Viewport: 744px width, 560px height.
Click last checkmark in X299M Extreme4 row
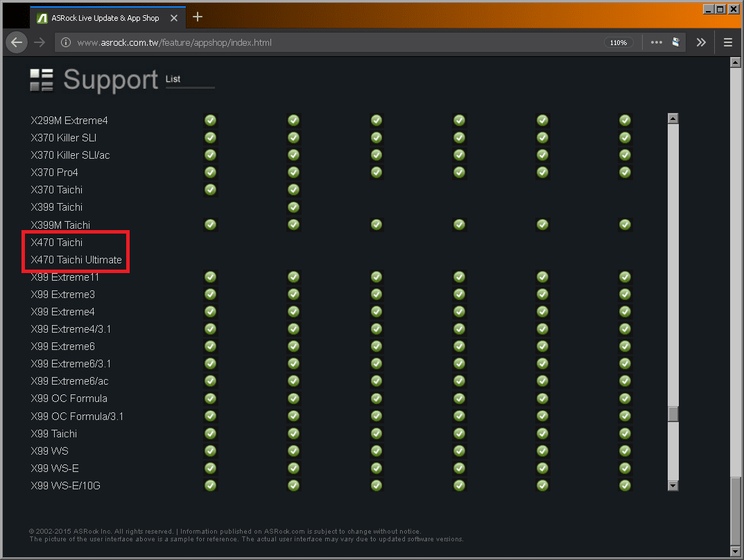pos(625,121)
